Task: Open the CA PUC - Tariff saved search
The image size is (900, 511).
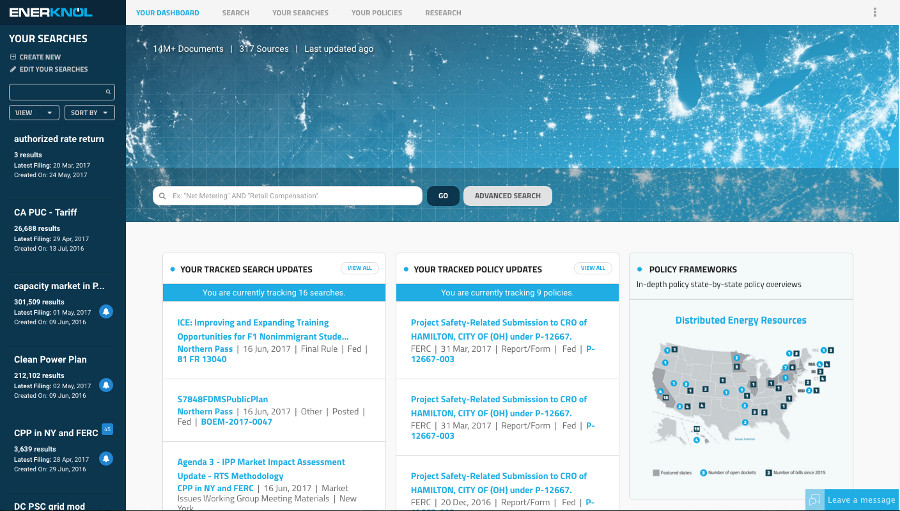Action: click(45, 212)
